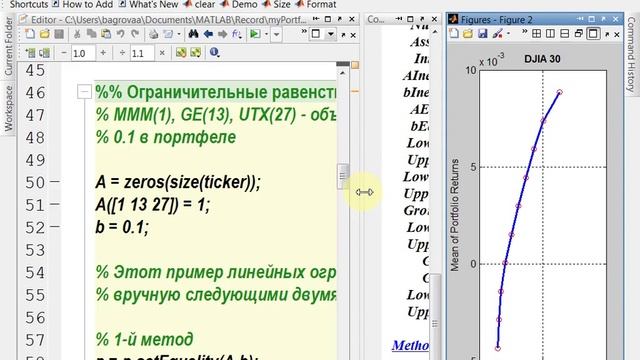Click the New file icon in Editor toolbar
640x360 pixels.
point(30,34)
